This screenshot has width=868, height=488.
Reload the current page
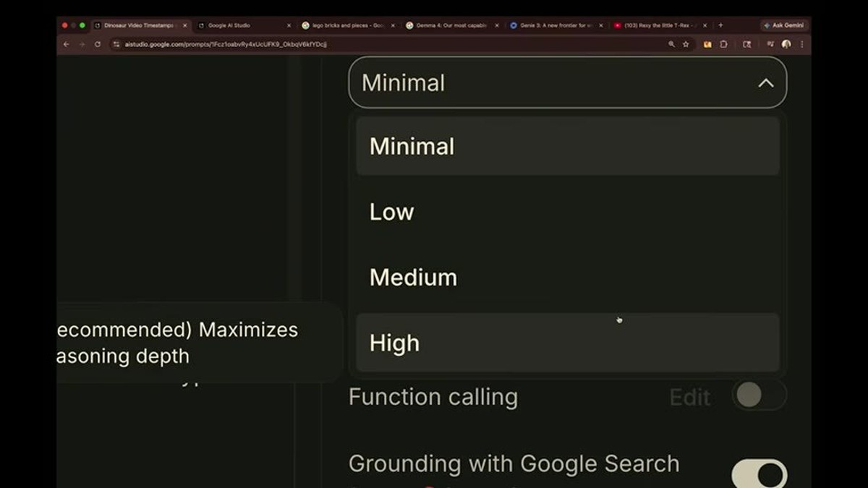(98, 44)
